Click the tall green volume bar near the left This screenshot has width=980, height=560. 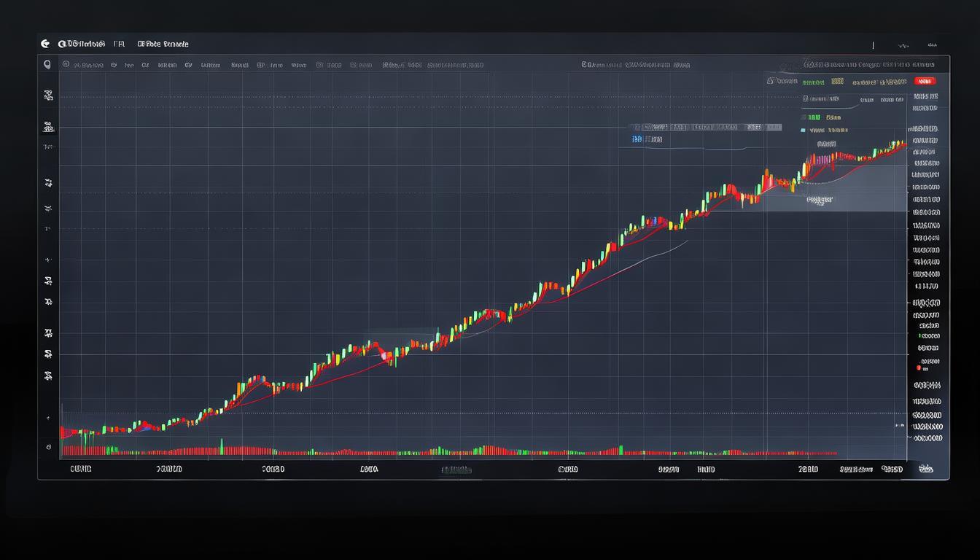click(221, 446)
